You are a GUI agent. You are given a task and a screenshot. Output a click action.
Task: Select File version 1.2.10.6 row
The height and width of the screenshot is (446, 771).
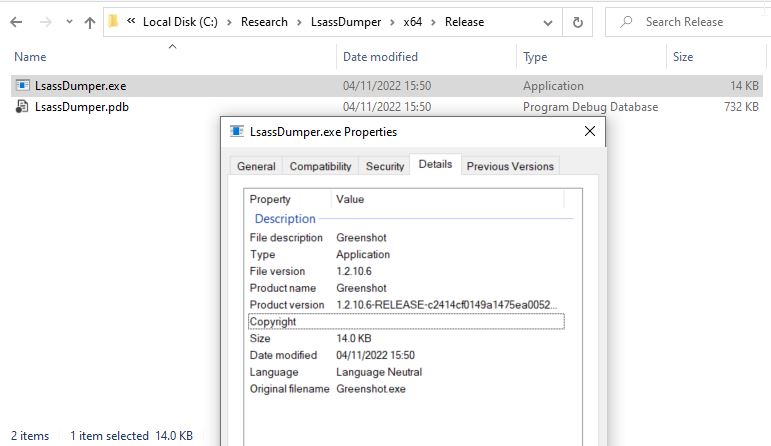tap(406, 271)
